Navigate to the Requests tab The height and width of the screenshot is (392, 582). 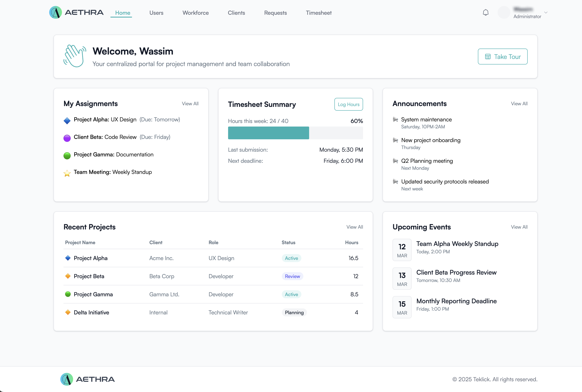click(275, 13)
